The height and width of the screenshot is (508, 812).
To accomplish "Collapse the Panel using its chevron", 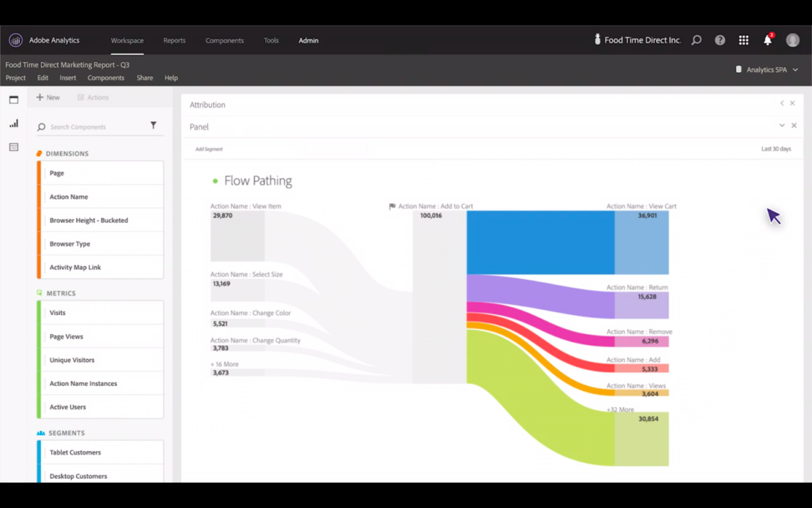I will (781, 126).
